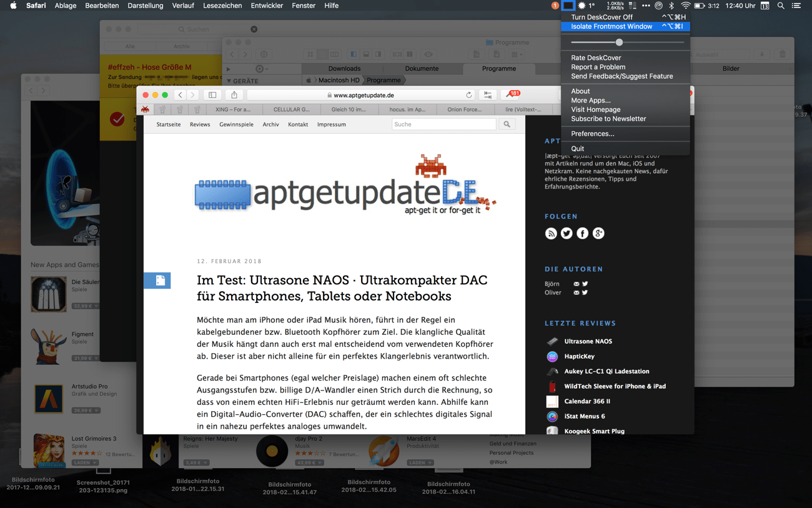The height and width of the screenshot is (508, 812).
Task: Select Dokumente tab in Finder window
Action: point(422,69)
